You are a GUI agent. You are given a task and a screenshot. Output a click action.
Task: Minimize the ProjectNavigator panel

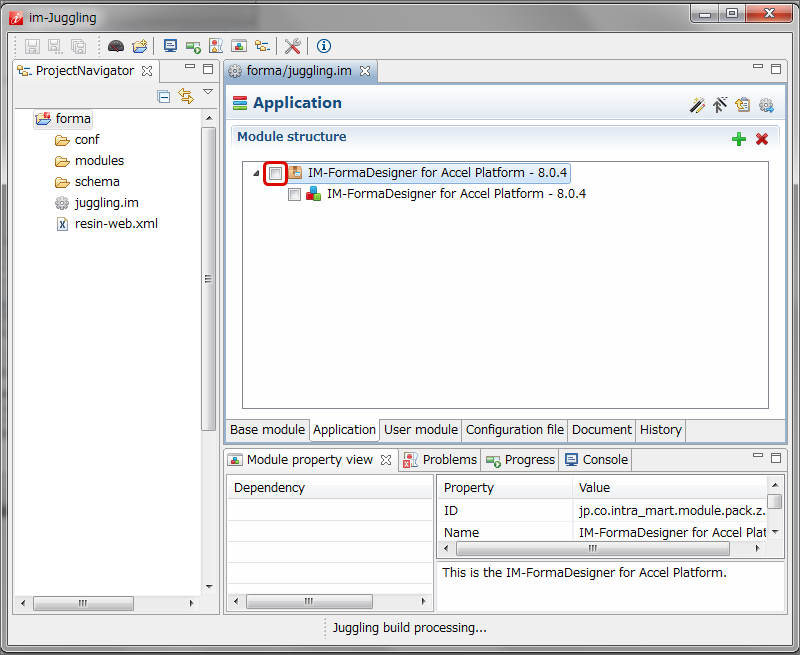click(x=190, y=66)
